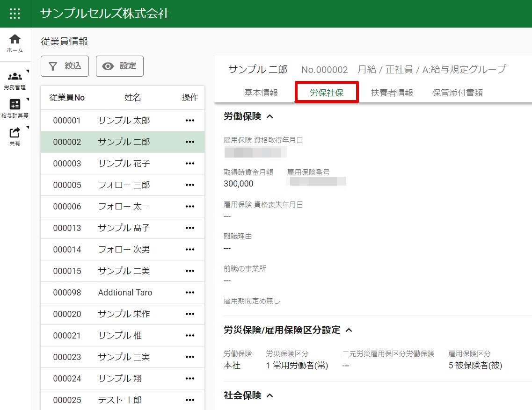This screenshot has height=410, width=532.
Task: Select employee row サンプル 髙子
Action: (x=123, y=228)
